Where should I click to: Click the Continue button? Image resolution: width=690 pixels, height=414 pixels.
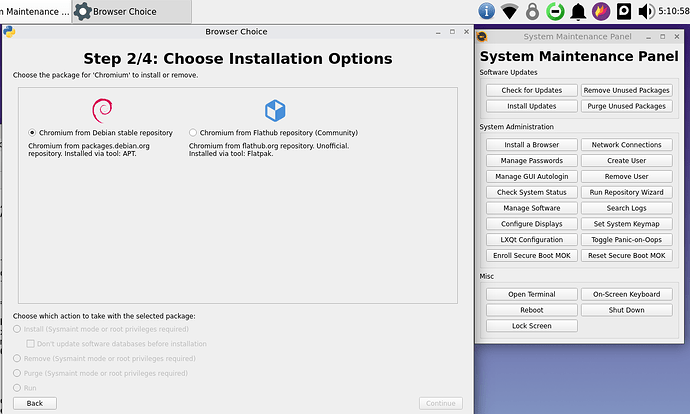(x=440, y=403)
